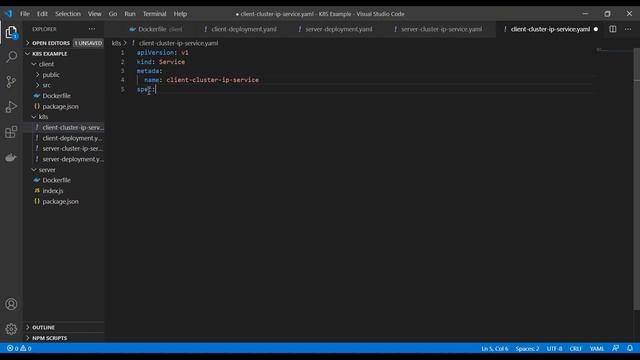This screenshot has width=640, height=360.
Task: Open package.json under client folder
Action: pyautogui.click(x=60, y=106)
